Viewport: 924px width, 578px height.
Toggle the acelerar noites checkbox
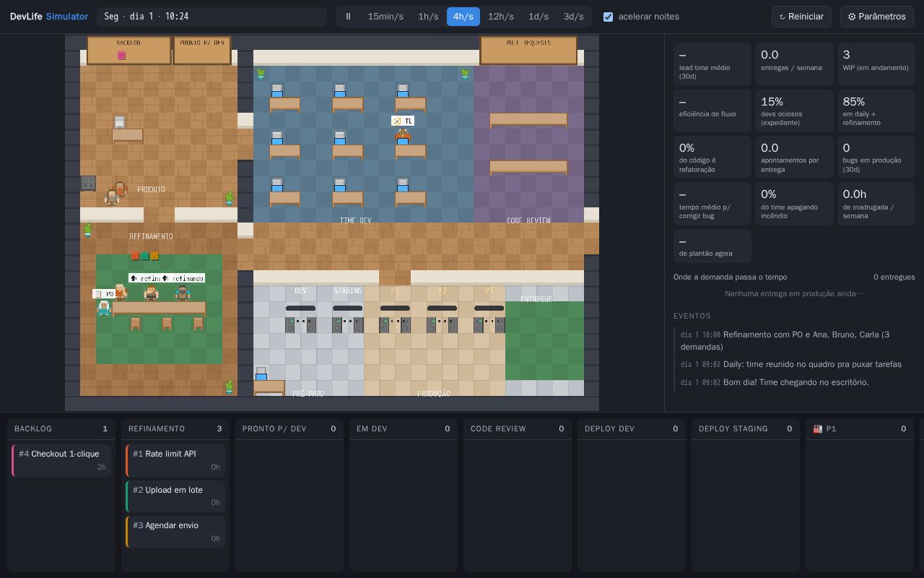(608, 17)
